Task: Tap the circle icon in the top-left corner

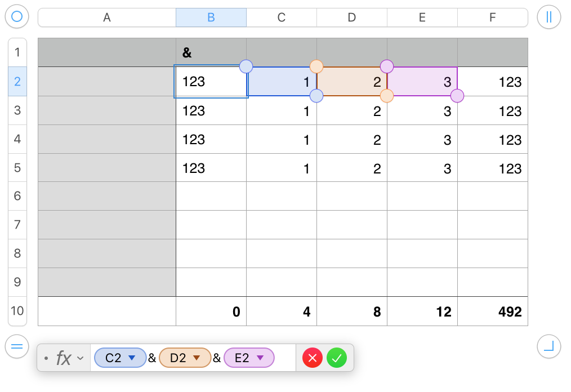Action: [x=17, y=17]
